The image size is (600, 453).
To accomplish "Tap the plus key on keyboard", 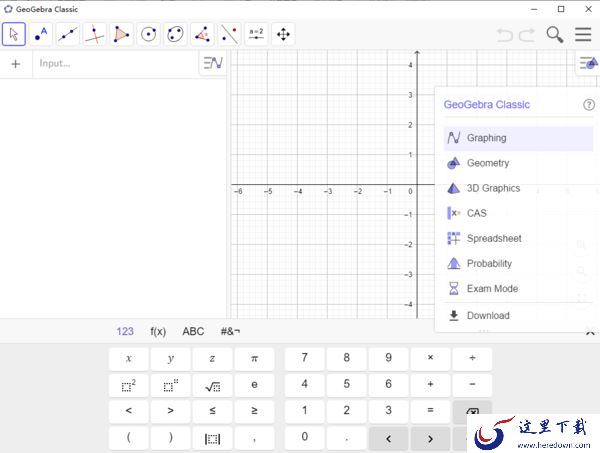I will [430, 385].
